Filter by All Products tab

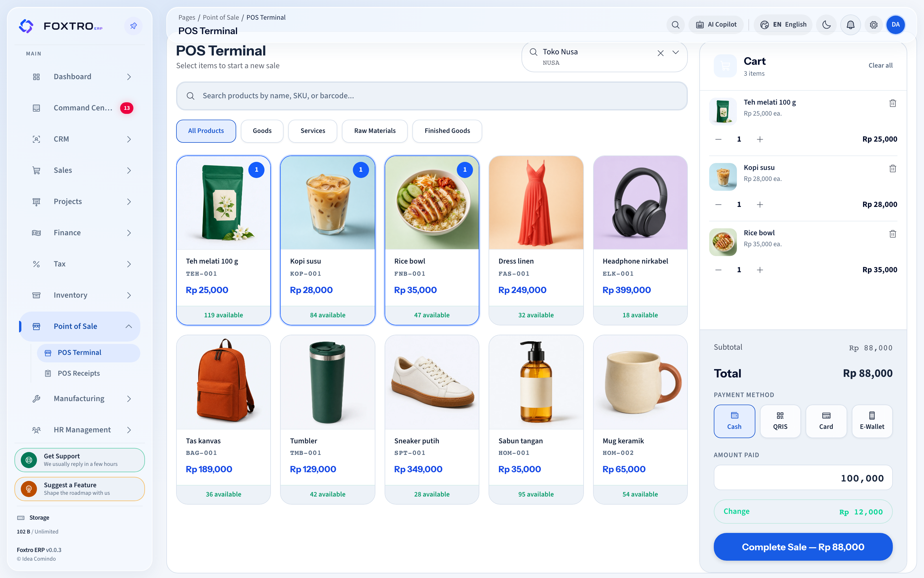206,131
